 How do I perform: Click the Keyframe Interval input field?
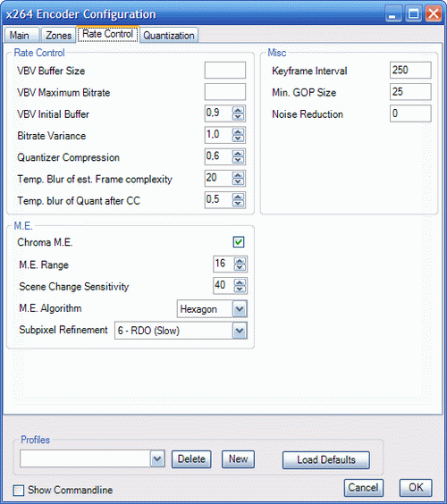[410, 70]
